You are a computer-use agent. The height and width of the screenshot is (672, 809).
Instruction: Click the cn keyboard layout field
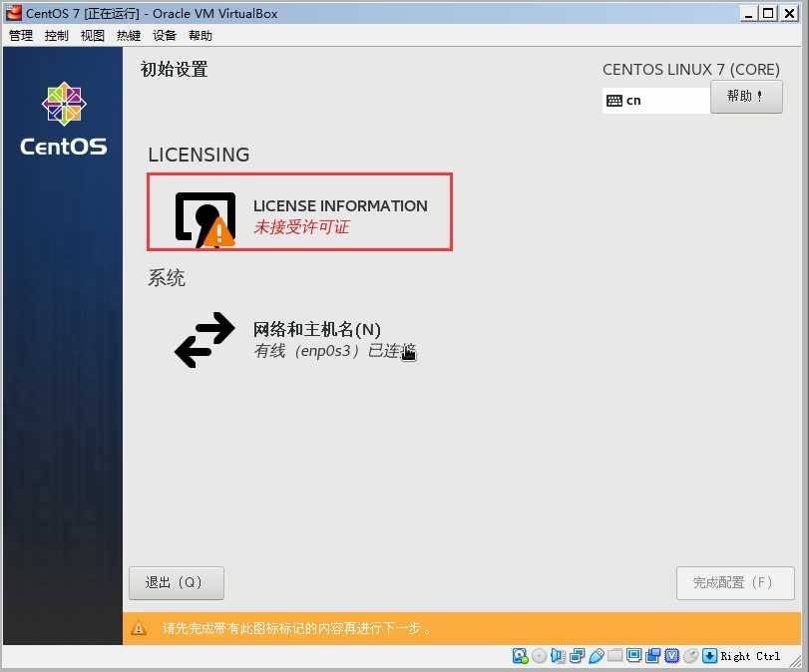click(x=655, y=101)
